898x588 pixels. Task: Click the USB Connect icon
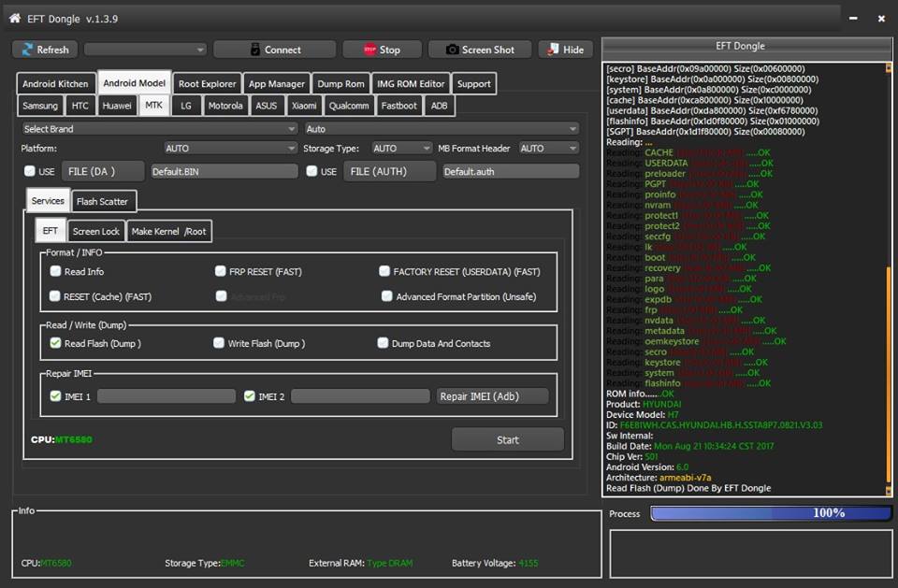tap(255, 50)
